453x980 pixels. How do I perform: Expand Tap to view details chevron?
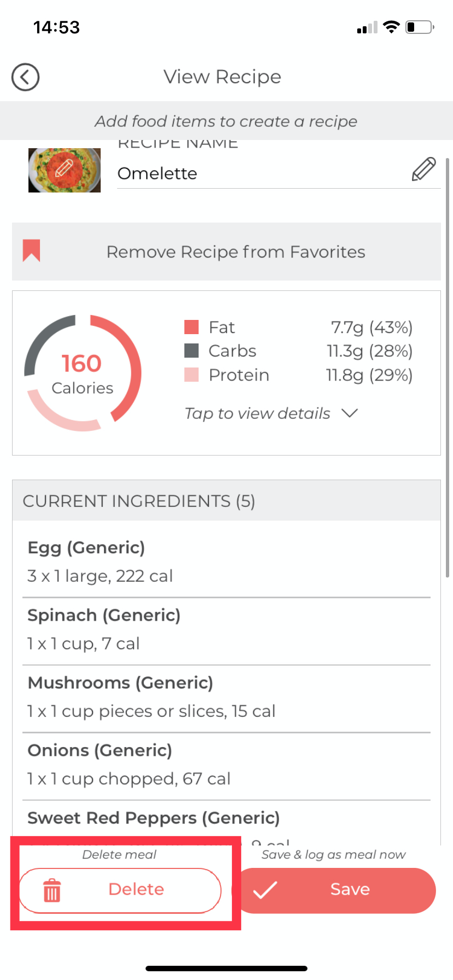[349, 413]
